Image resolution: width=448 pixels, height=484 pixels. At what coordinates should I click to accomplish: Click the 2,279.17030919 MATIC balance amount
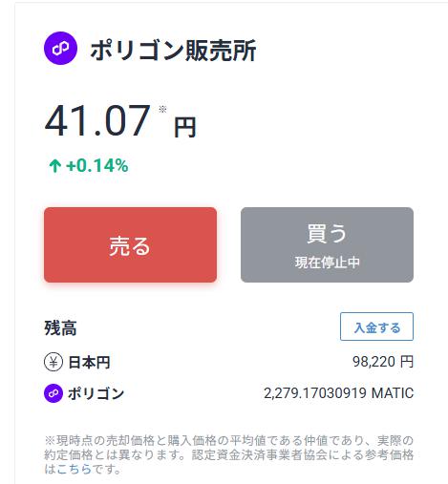point(339,393)
